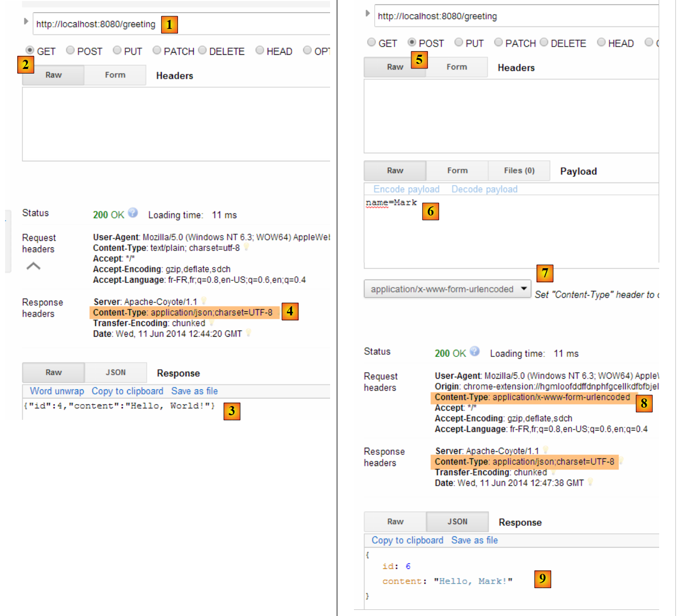682x616 pixels.
Task: Click payload text area containing name=Mark
Action: (x=507, y=233)
